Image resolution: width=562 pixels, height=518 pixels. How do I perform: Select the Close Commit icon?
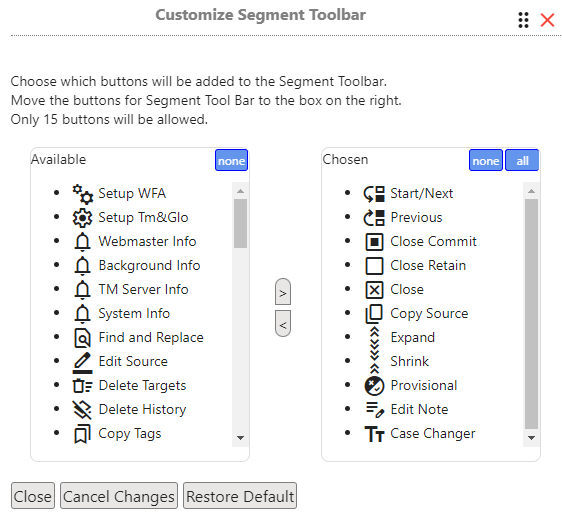(x=374, y=242)
